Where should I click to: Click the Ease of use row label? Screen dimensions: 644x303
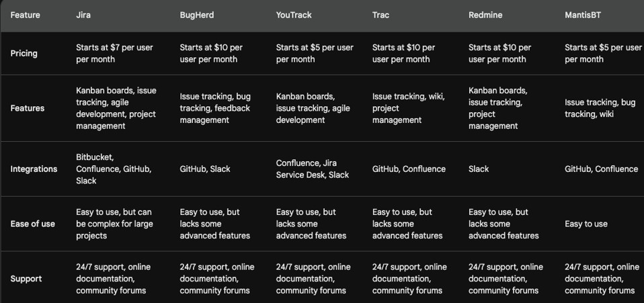click(x=32, y=224)
